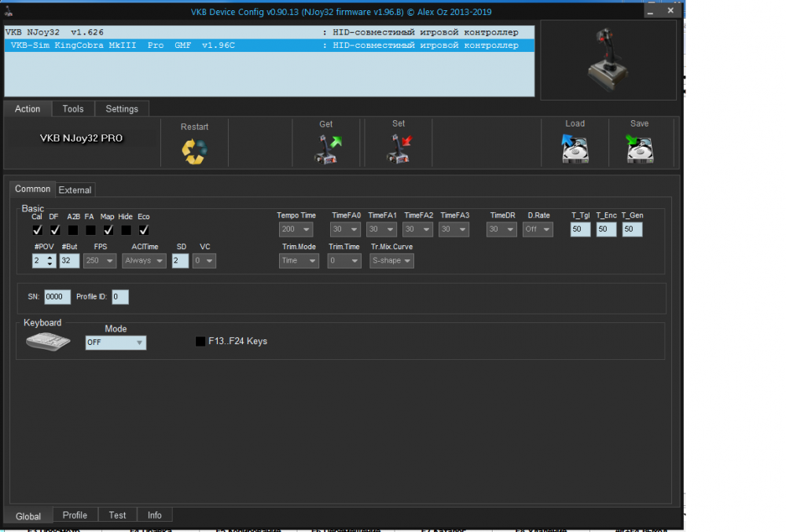Select the VKB NJoy32 v1.626 device entry
The width and height of the screenshot is (786, 532).
[x=157, y=32]
